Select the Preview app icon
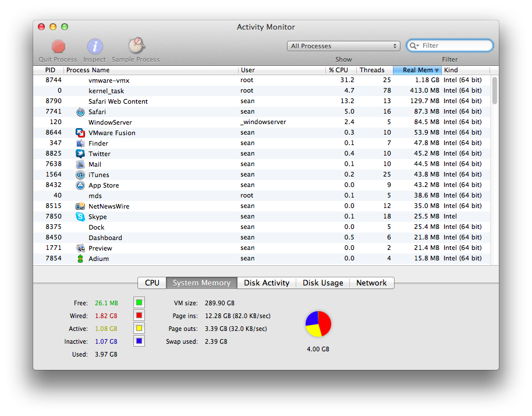 80,248
